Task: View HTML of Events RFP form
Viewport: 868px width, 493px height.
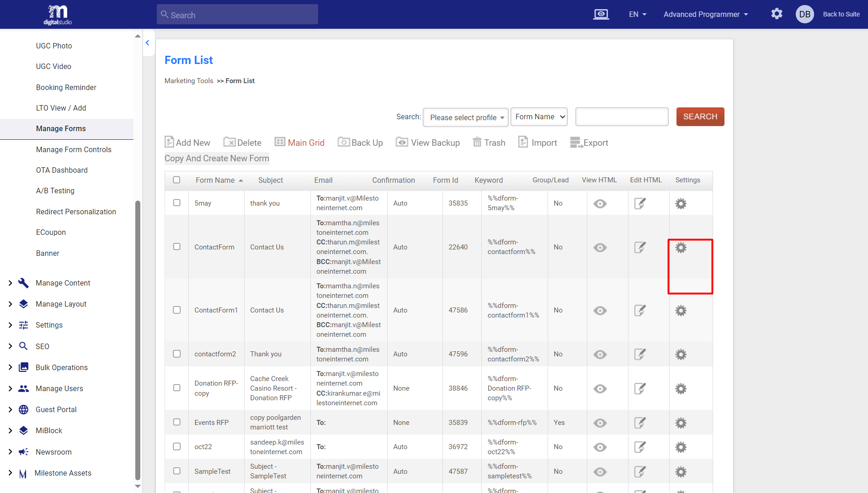Action: (x=600, y=423)
